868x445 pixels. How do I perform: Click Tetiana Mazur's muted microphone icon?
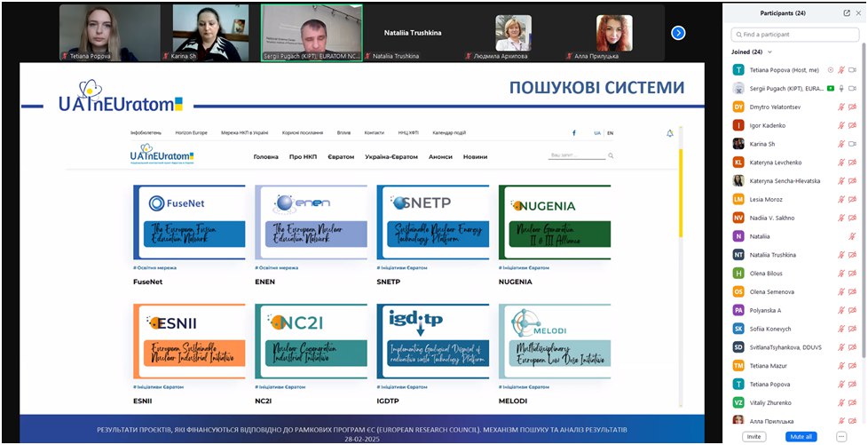click(x=841, y=366)
